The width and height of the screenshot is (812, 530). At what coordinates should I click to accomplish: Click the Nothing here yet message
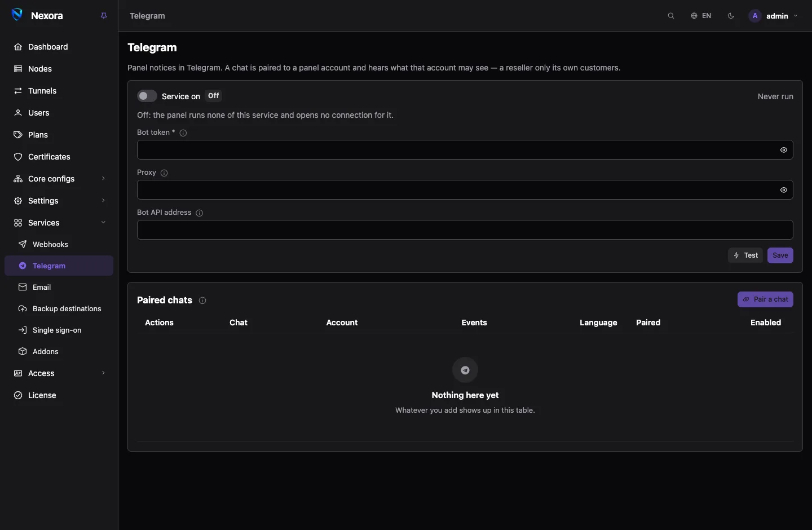[465, 395]
